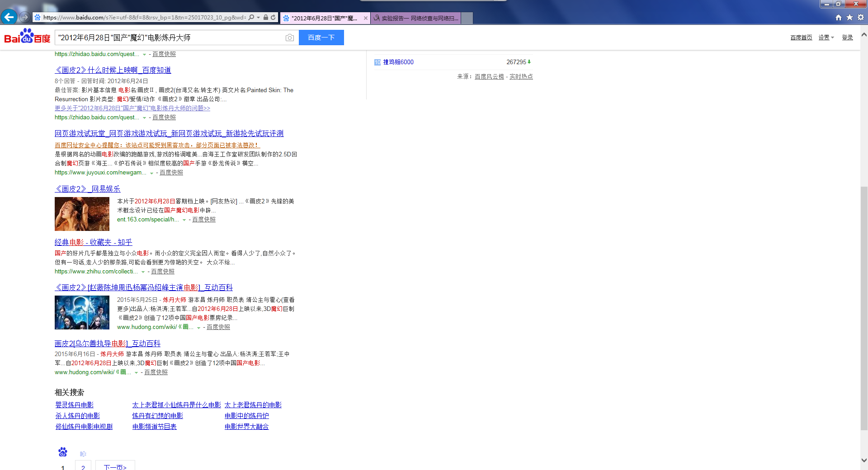868x470 pixels.
Task: Click the search magnifier in address bar
Action: pos(251,18)
